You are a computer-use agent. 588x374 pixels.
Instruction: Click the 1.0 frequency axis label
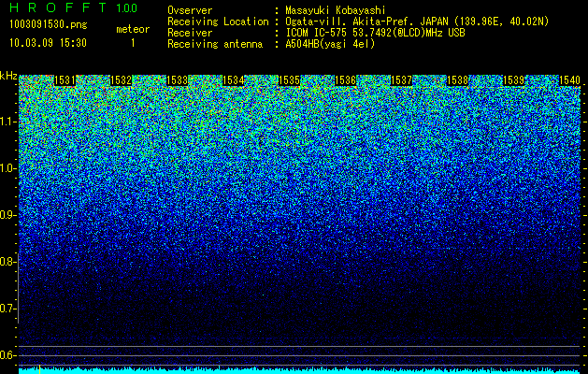(8, 168)
